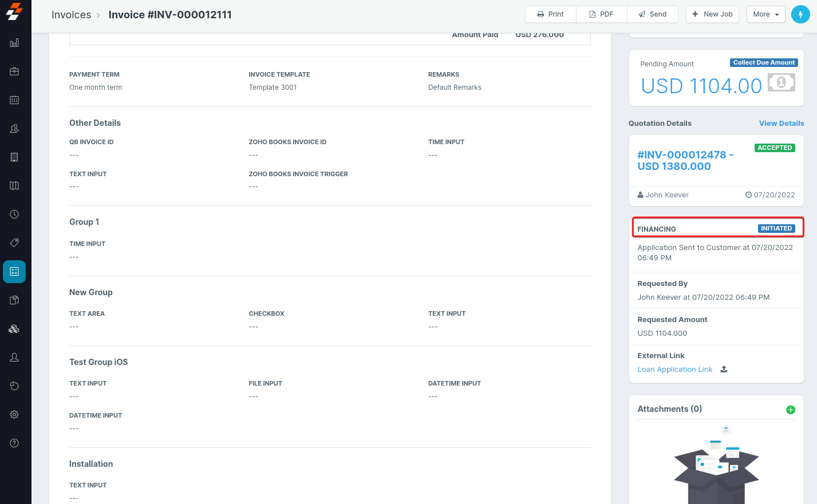Open the help question mark icon
The image size is (817, 504).
coord(14,443)
